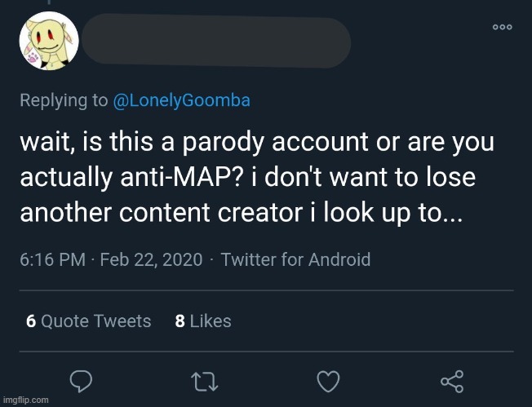This screenshot has width=532, height=407.
Task: Open the @LonelyGoomba profile link
Action: pos(181,100)
